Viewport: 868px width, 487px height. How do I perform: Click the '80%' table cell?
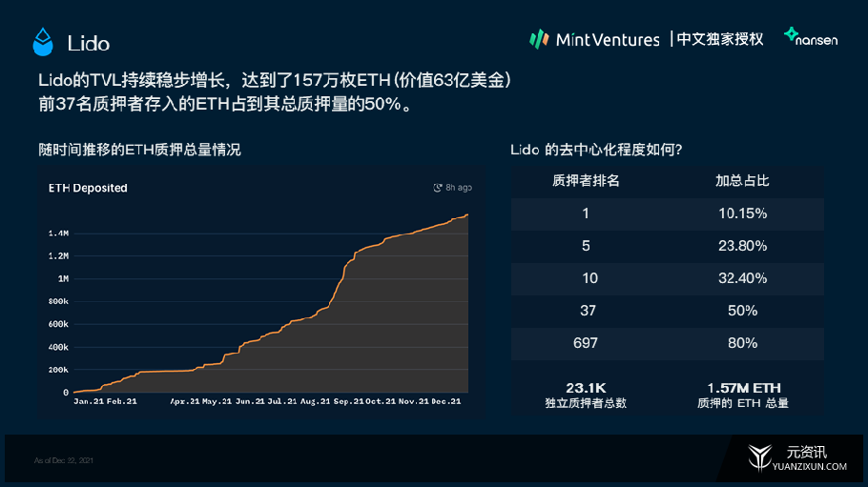(x=742, y=343)
